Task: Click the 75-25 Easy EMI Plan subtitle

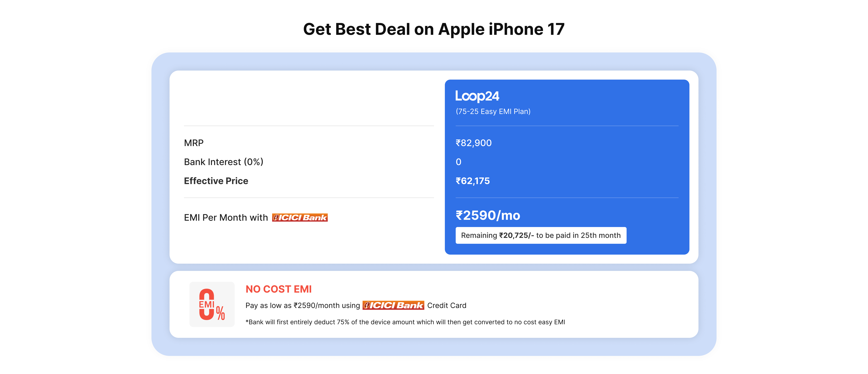Action: tap(493, 112)
